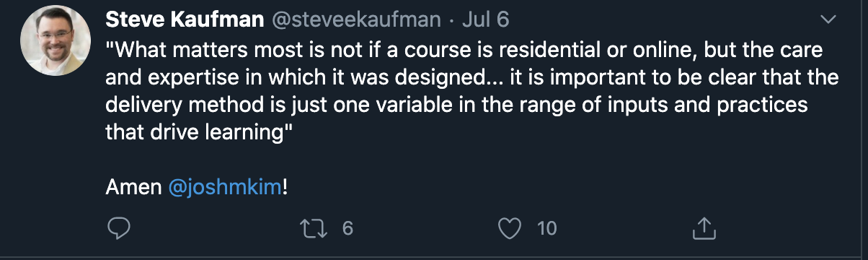Open the Steve Kaufman display name link

coord(184,19)
